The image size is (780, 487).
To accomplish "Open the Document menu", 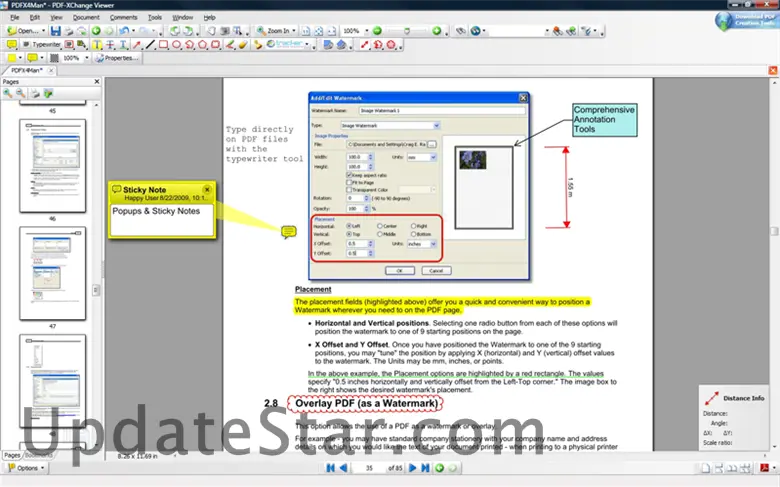I will coord(86,17).
